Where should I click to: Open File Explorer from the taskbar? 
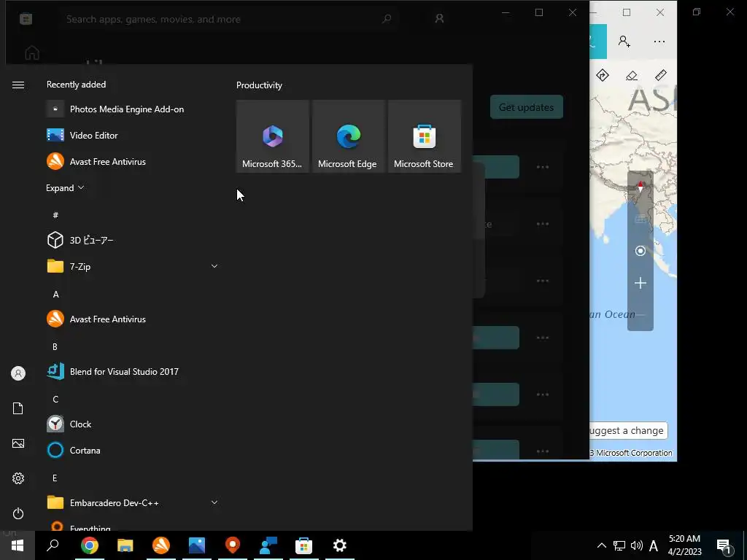(x=125, y=545)
